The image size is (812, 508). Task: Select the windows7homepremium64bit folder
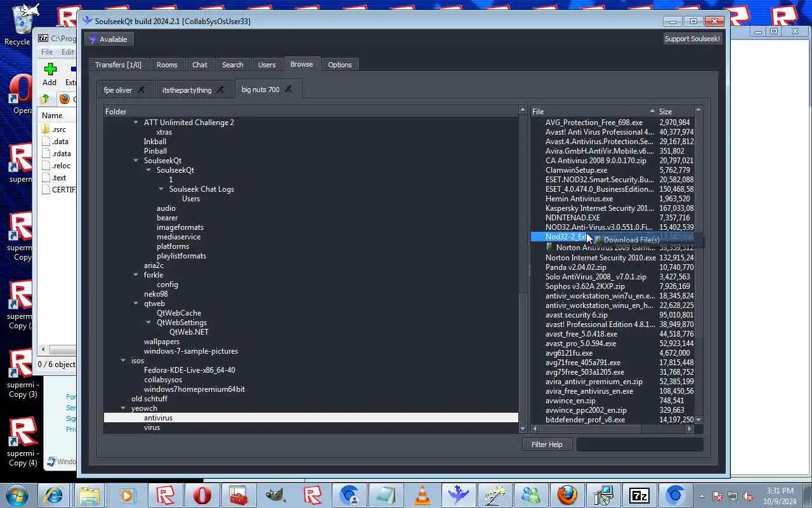pos(194,389)
